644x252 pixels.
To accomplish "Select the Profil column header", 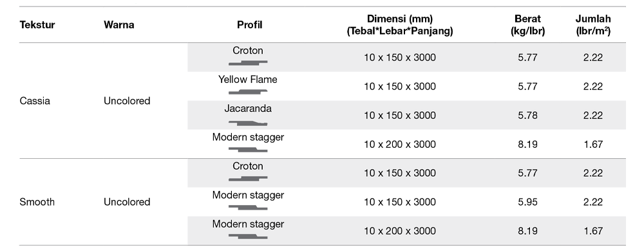I will [x=249, y=24].
